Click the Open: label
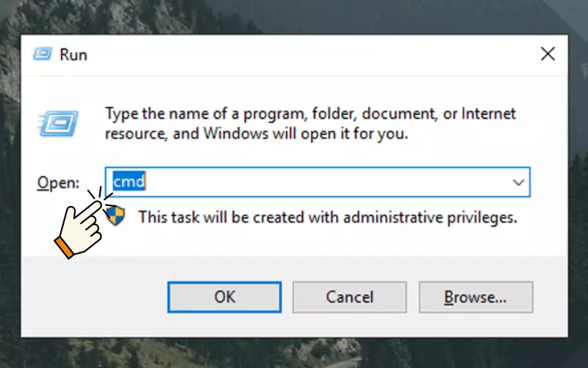588x368 pixels. 58,183
